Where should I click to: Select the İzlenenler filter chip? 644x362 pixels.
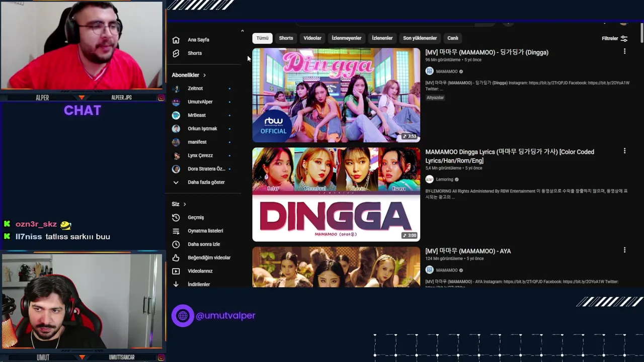[382, 38]
